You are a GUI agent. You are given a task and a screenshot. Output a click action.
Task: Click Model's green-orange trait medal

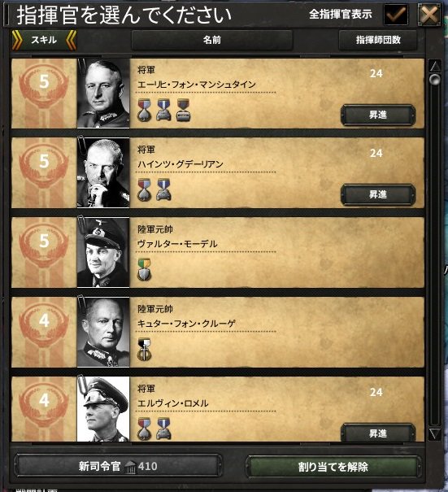pyautogui.click(x=144, y=269)
